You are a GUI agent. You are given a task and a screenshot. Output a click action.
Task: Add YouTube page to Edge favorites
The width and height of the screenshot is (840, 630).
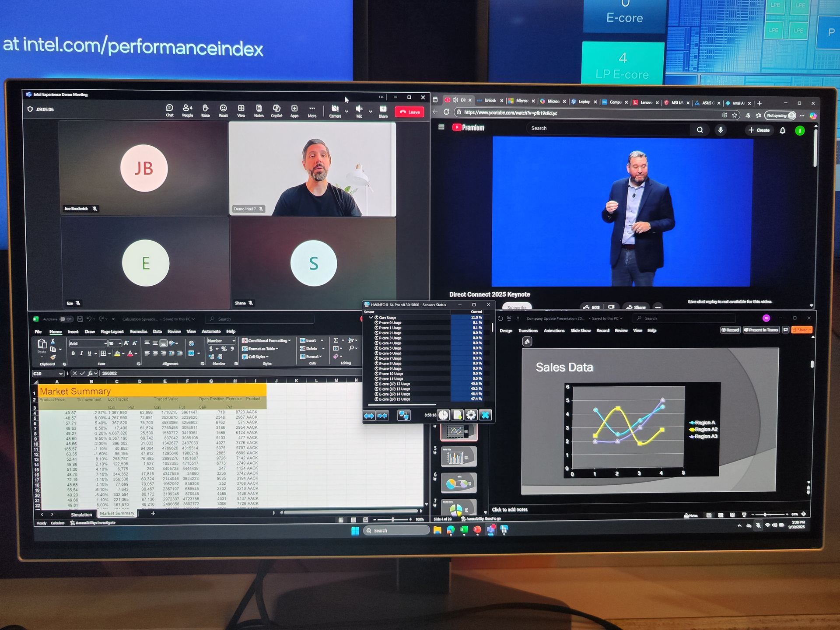click(x=735, y=115)
